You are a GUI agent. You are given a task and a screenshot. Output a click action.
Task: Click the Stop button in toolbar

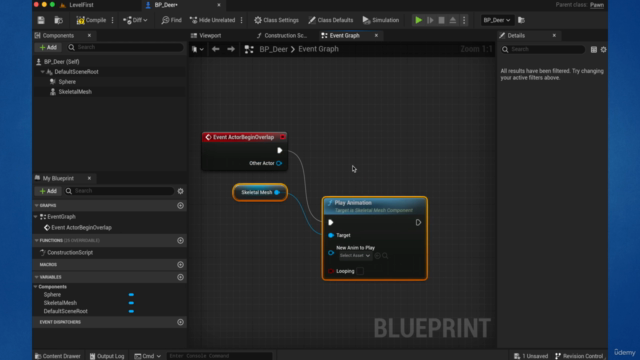[441, 20]
